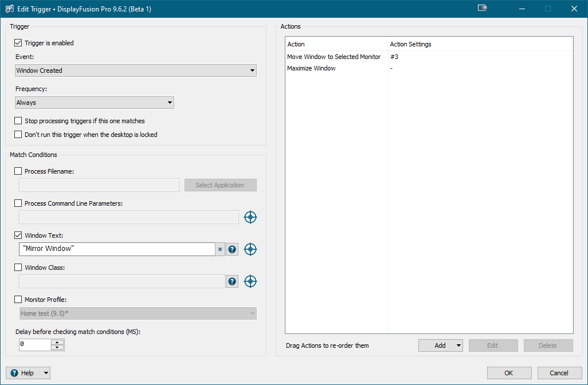Image resolution: width=588 pixels, height=385 pixels.
Task: Expand the Frequency dropdown set to Always
Action: tap(95, 103)
